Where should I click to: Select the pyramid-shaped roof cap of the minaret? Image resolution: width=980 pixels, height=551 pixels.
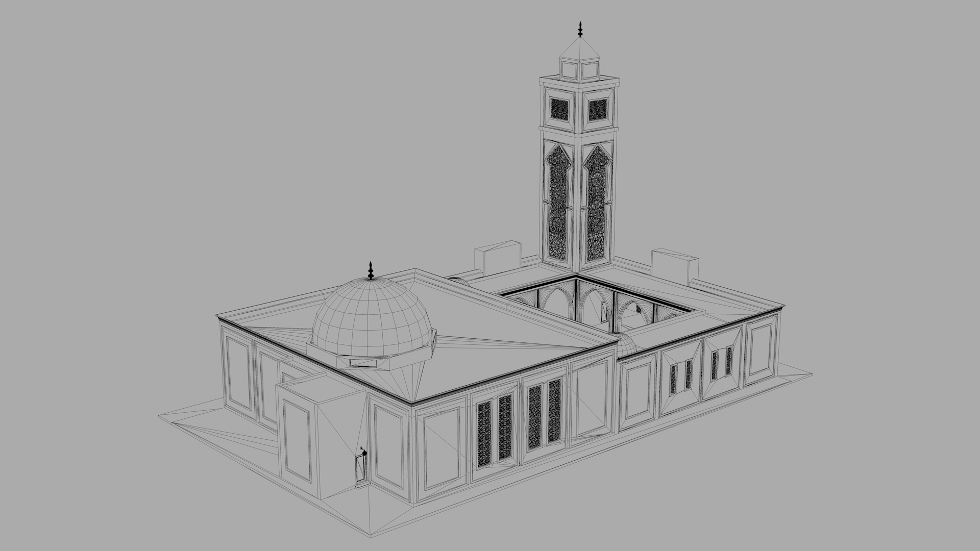[x=580, y=51]
